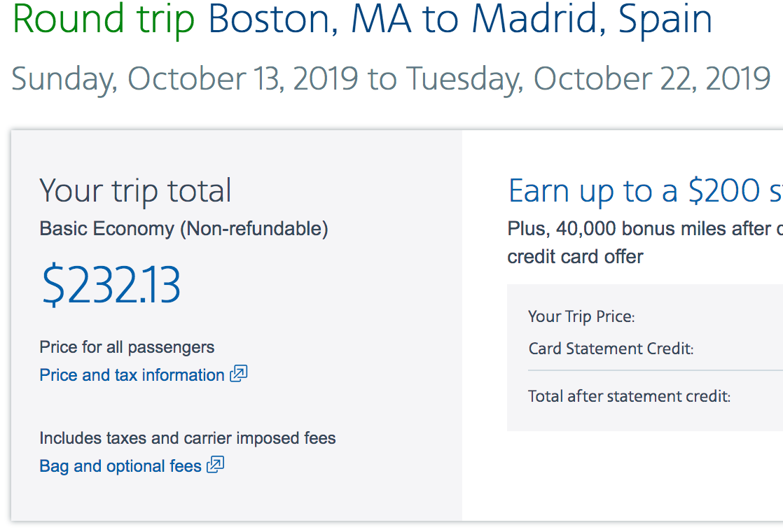Viewport: 783px width, 532px height.
Task: Click the Round trip text in the header
Action: 104,20
